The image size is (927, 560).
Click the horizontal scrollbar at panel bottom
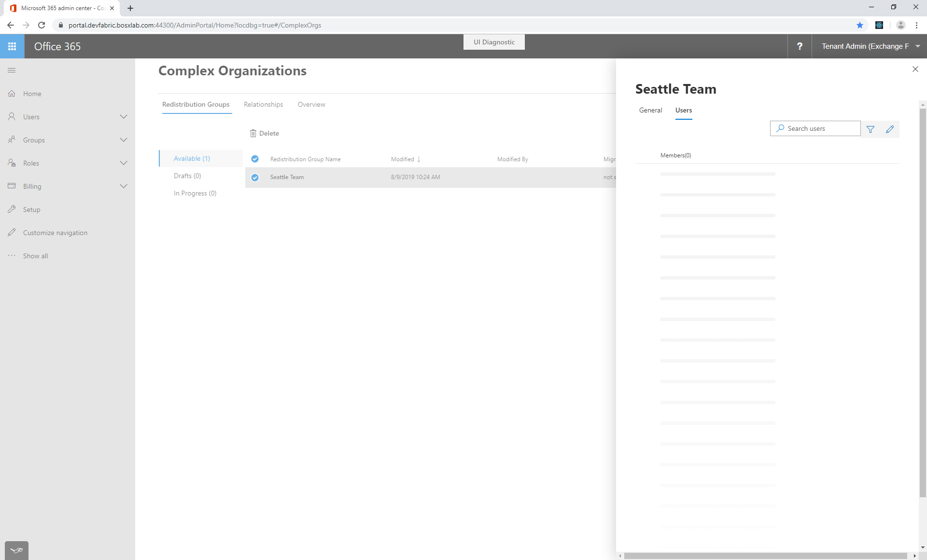coord(765,556)
